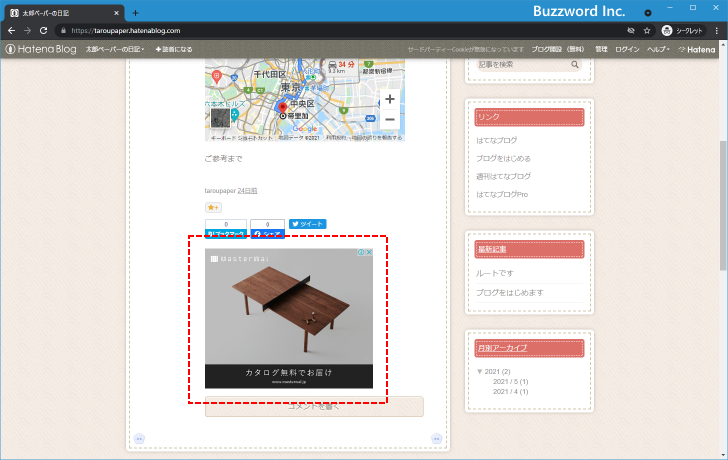Click the page vertical scrollbar
Viewport: 728px width, 460px height.
pos(723,204)
